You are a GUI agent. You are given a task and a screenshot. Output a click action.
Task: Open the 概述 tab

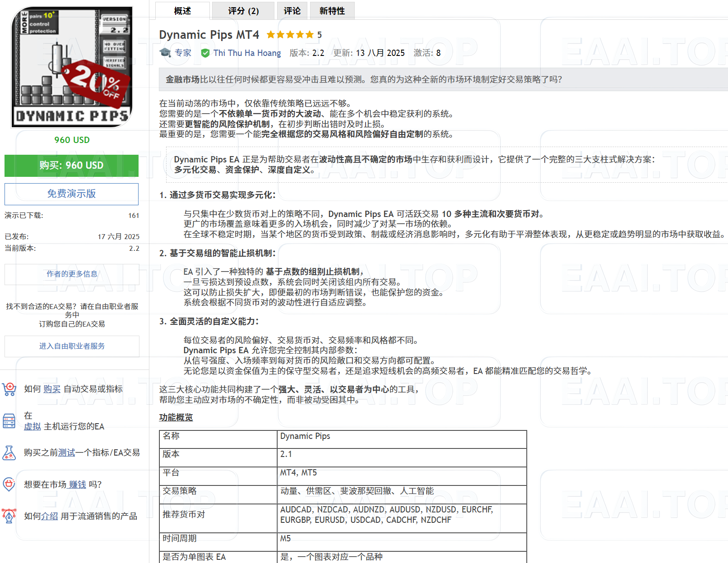182,11
